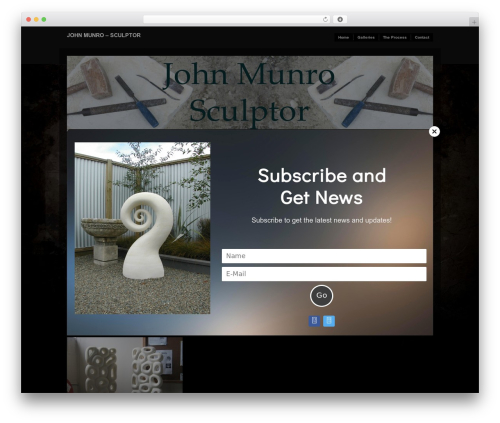The height and width of the screenshot is (423, 500).
Task: Click the light blue social icon
Action: click(x=329, y=321)
